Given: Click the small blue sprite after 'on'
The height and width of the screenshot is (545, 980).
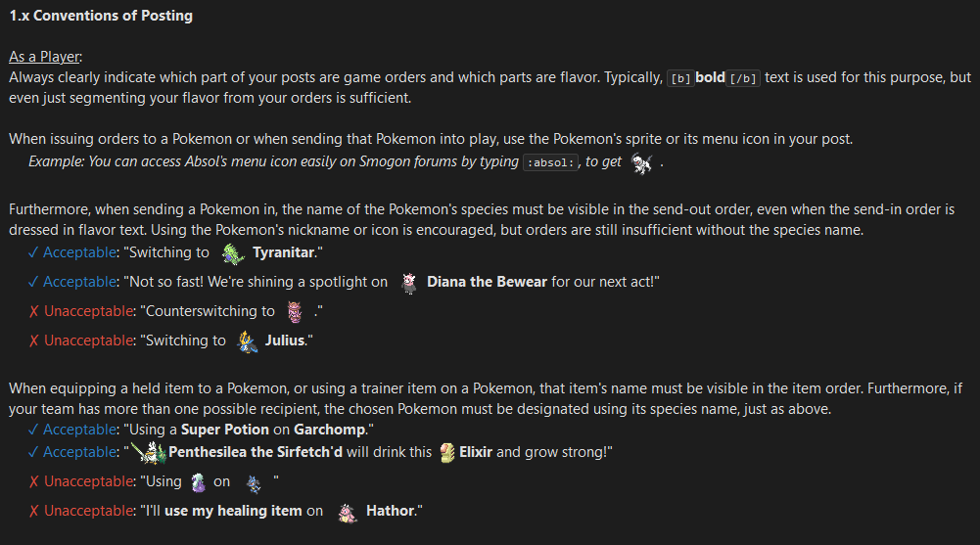Looking at the screenshot, I should click(x=254, y=483).
